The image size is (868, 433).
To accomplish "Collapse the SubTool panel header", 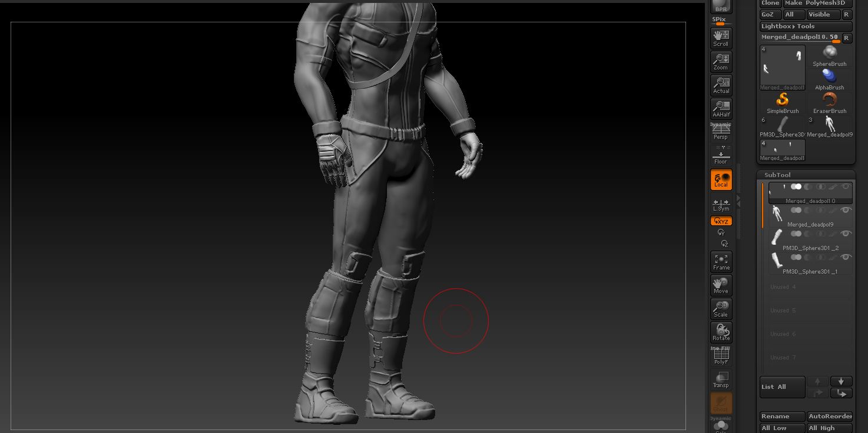I will click(x=777, y=175).
